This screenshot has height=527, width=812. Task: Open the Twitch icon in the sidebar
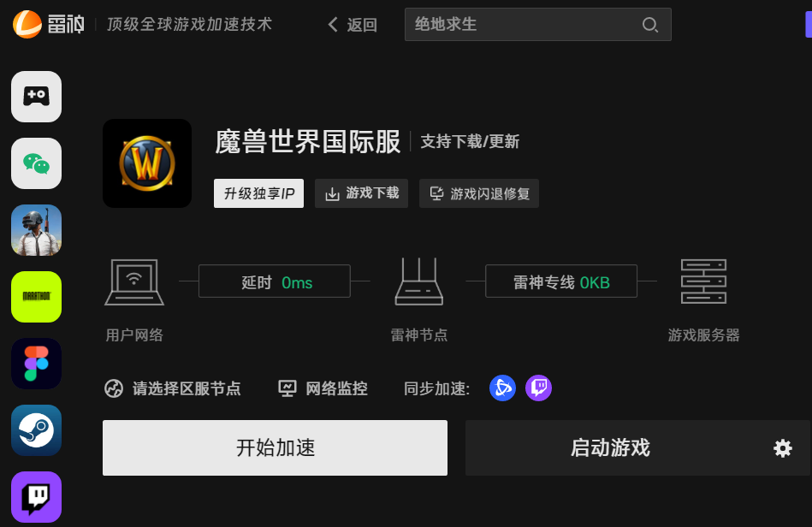tap(35, 497)
